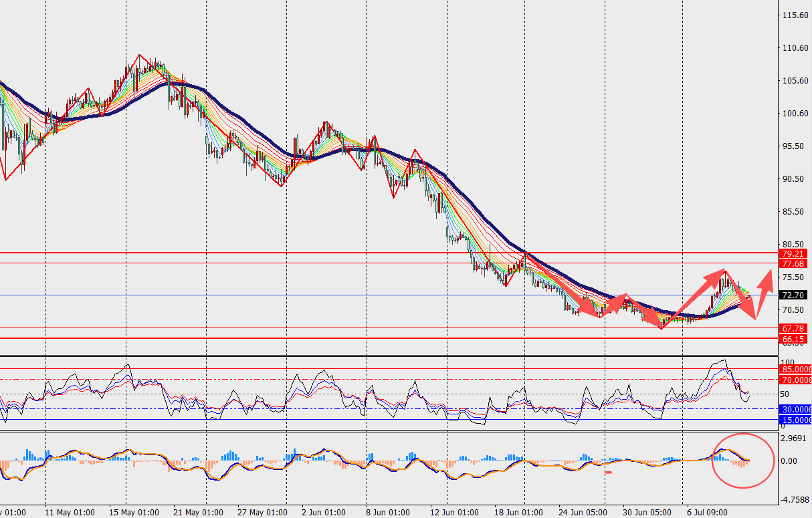Click the 2.9691 value on MACD scale
This screenshot has width=812, height=518.
795,439
